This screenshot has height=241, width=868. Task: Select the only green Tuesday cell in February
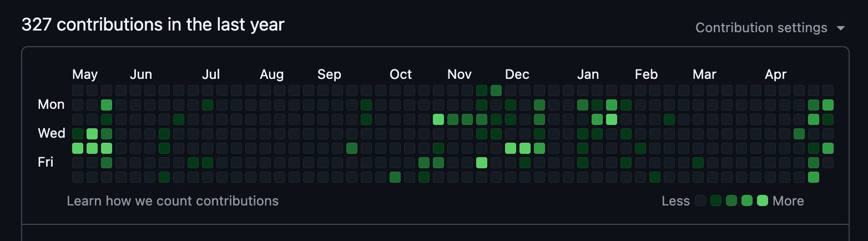[x=669, y=119]
